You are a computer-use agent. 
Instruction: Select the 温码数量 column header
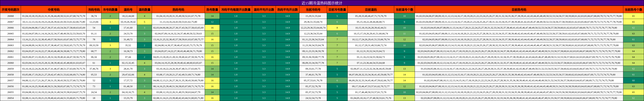pyautogui.click(x=145, y=10)
